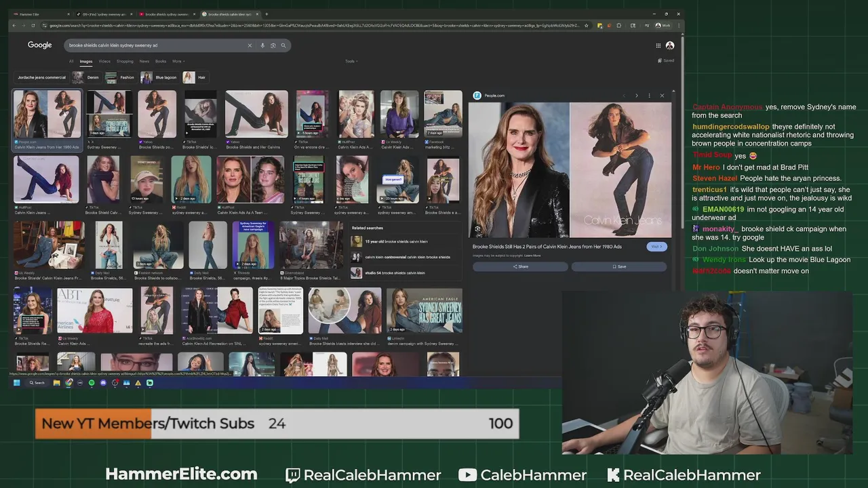Open a new browser tab
Viewport: 868px width, 488px height.
(x=267, y=14)
